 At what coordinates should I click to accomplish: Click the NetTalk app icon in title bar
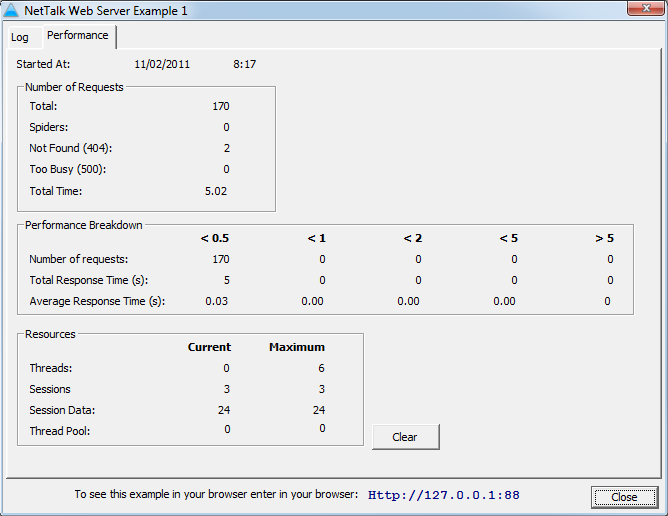tap(12, 10)
